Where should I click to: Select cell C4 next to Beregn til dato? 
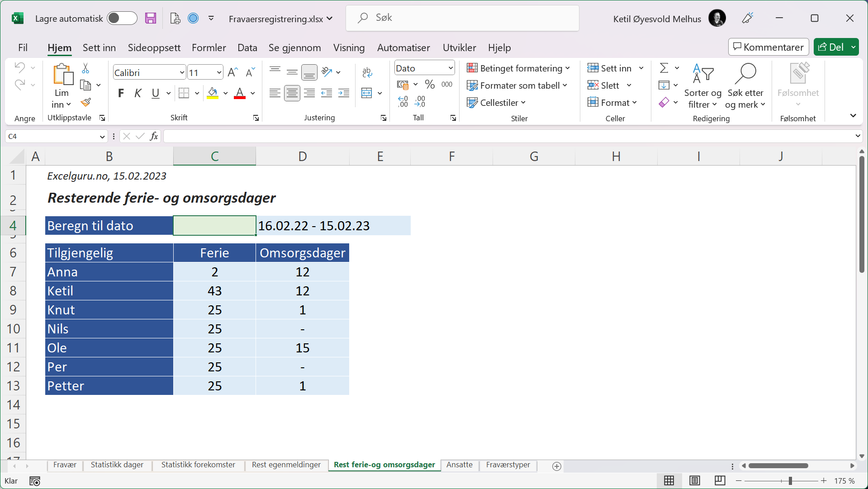214,225
